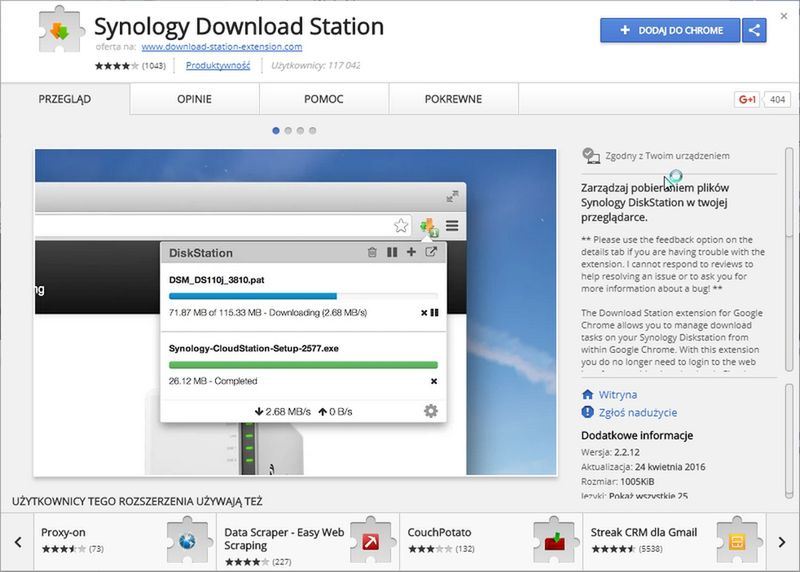Image resolution: width=800 pixels, height=572 pixels.
Task: Click the DSM_DS110j_3810.pat blue progress bar
Action: [303, 296]
